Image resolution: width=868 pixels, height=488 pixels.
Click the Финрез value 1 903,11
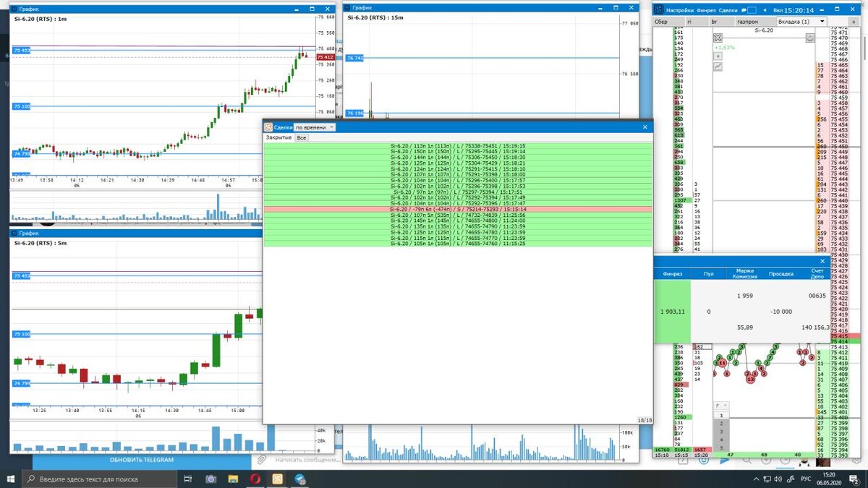(673, 311)
